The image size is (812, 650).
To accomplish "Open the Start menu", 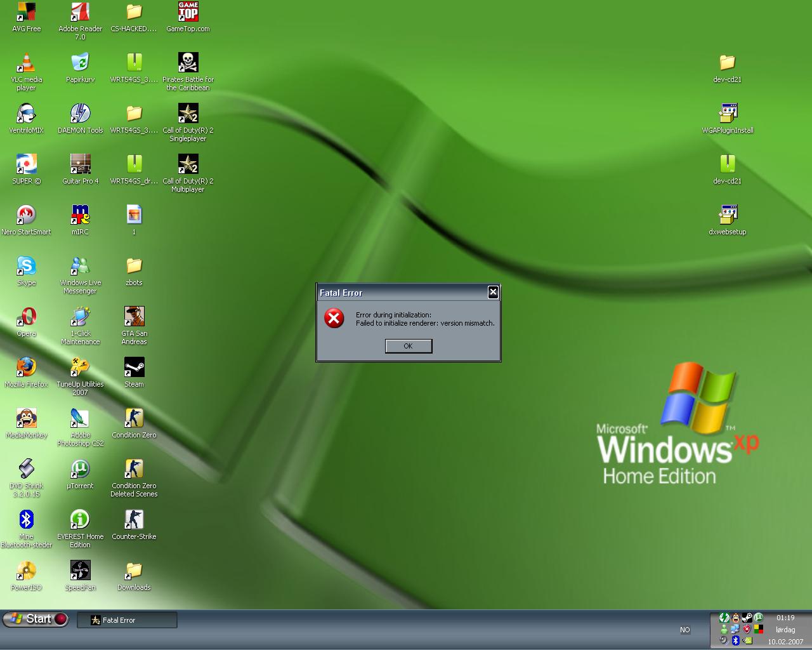I will point(36,619).
